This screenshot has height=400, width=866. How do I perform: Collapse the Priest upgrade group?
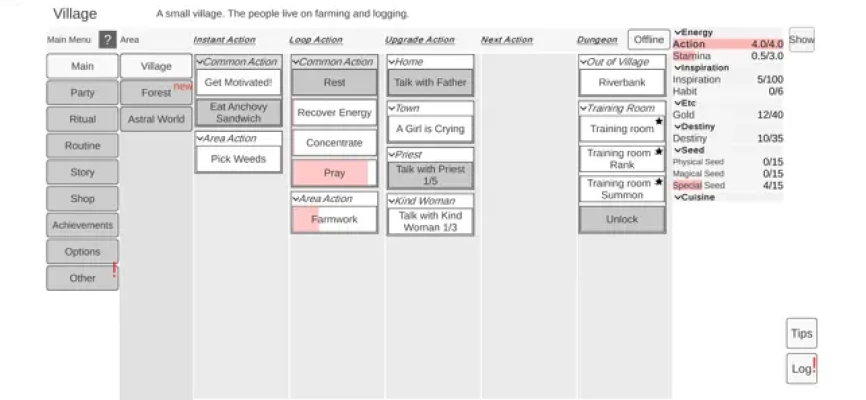(x=391, y=155)
